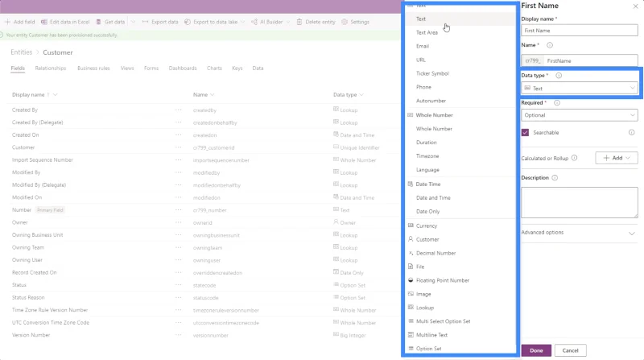Open more options for Status row
Screen dimensions: 644x360
coord(178,285)
